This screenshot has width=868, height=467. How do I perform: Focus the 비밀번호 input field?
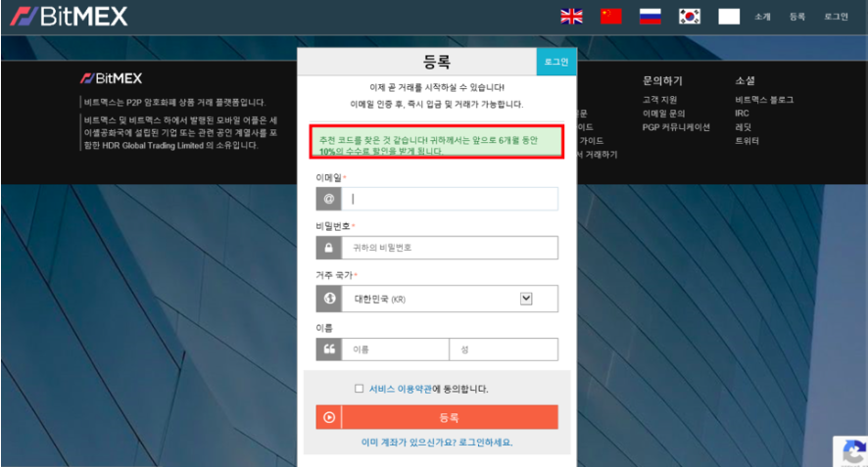click(x=450, y=248)
